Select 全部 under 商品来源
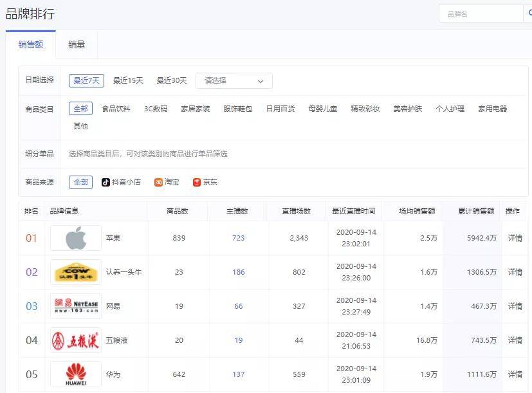Screen dimensions: 532x393 (81, 182)
